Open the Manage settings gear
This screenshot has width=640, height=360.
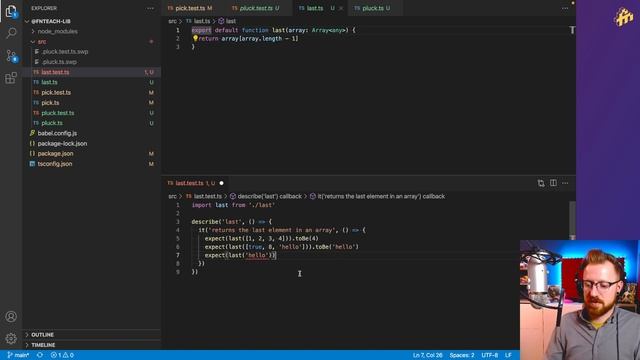pyautogui.click(x=11, y=338)
